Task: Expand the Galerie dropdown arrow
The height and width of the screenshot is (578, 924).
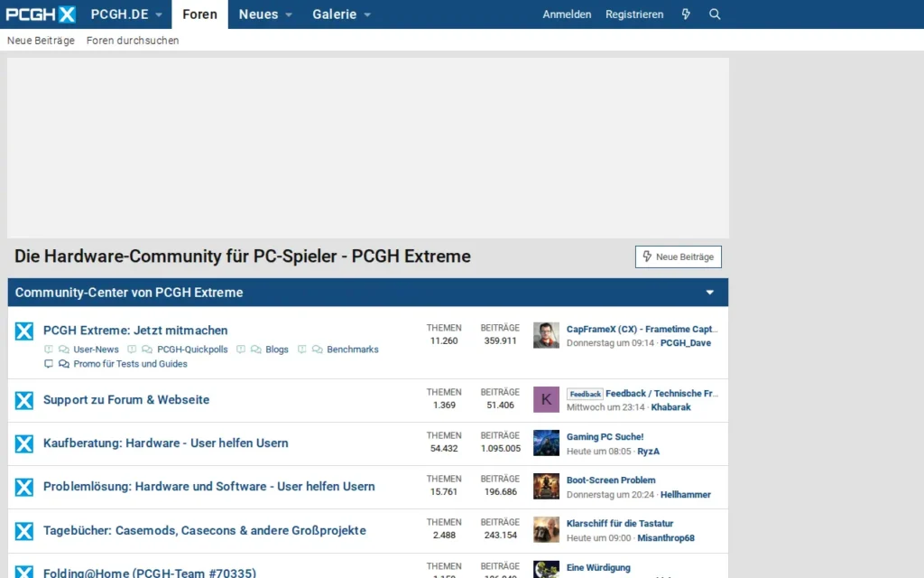Action: [x=367, y=14]
